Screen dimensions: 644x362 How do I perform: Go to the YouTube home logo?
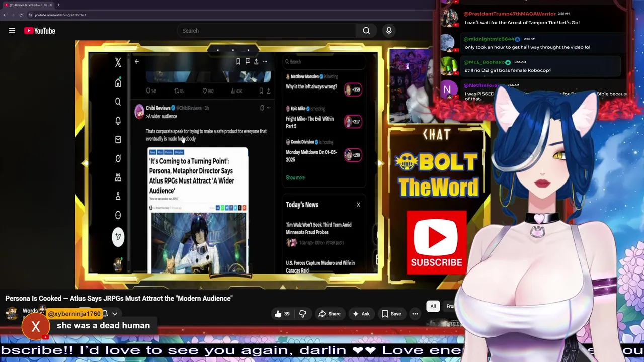pyautogui.click(x=39, y=31)
